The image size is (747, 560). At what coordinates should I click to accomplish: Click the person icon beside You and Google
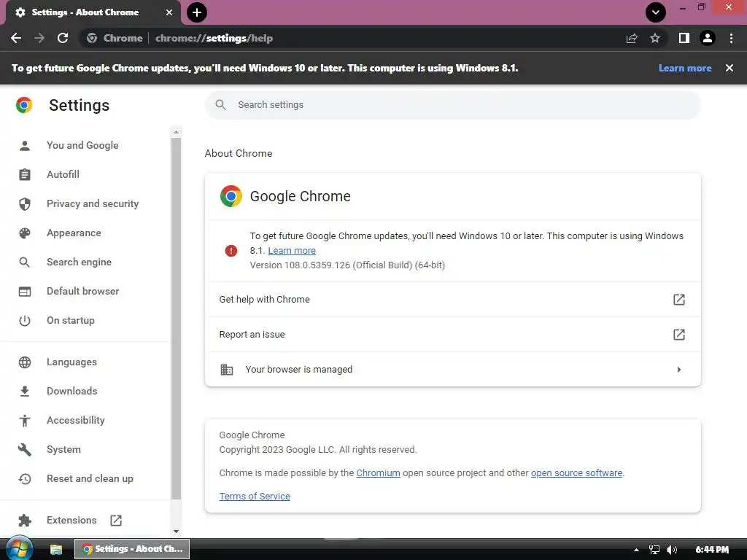25,146
